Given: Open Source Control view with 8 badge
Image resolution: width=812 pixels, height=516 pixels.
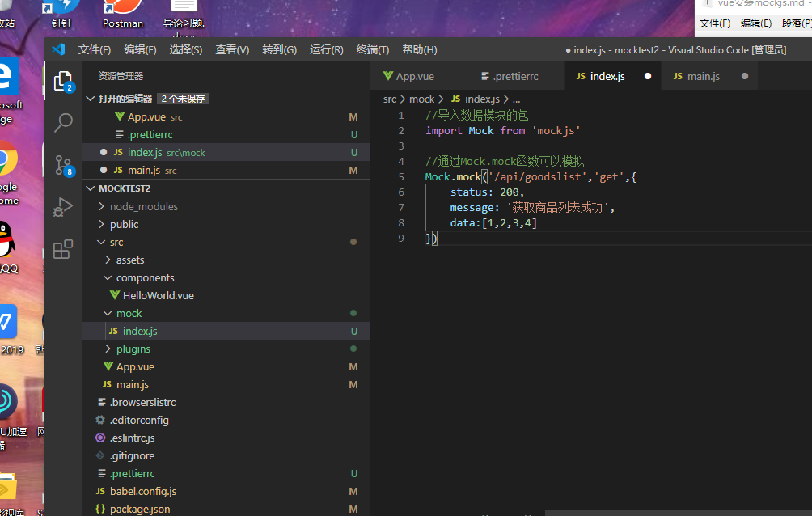Looking at the screenshot, I should 64,166.
